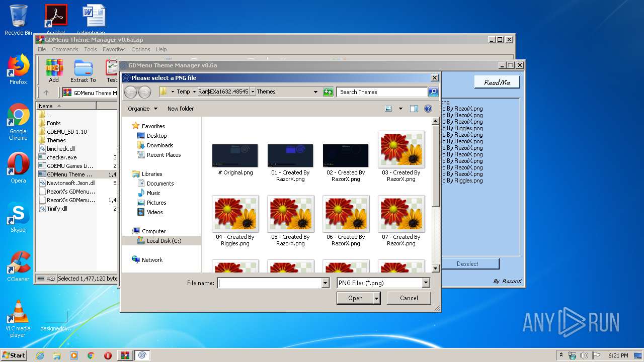Expand the Temp breadcrumb arrow

[194, 92]
